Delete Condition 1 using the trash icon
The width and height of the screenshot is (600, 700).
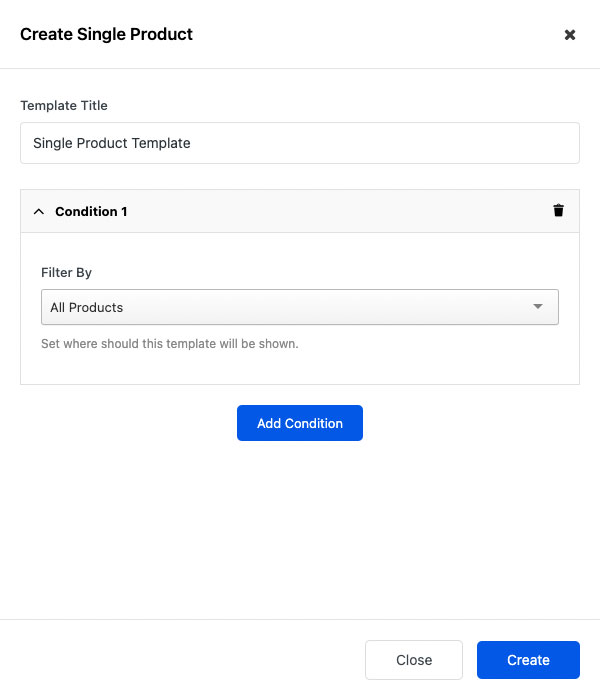coord(558,211)
